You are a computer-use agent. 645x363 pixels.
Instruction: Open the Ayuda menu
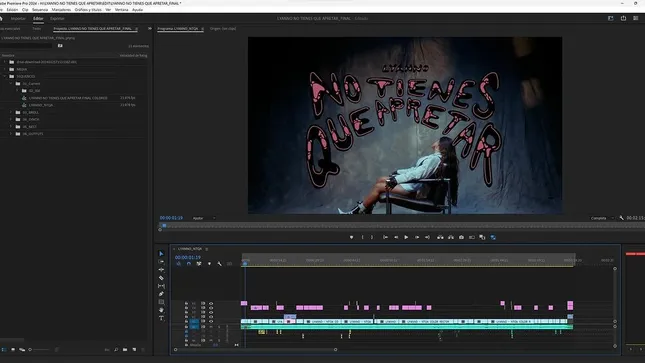(x=137, y=9)
